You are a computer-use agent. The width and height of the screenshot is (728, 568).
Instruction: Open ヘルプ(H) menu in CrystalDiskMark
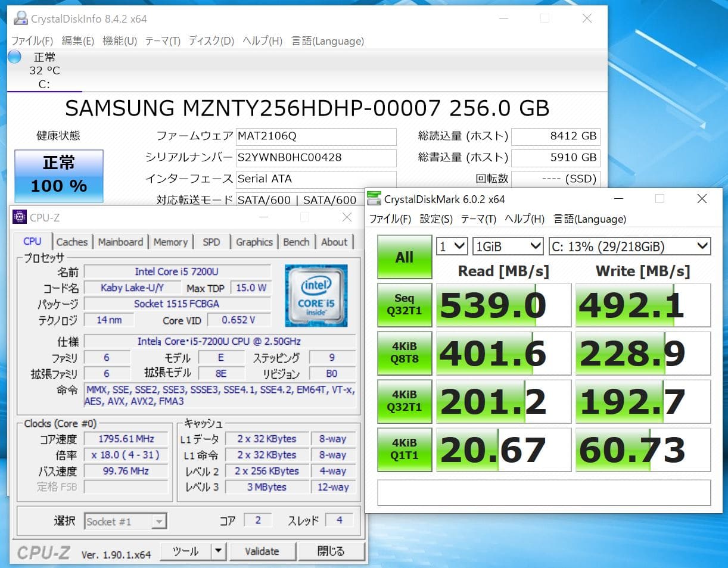pyautogui.click(x=524, y=219)
